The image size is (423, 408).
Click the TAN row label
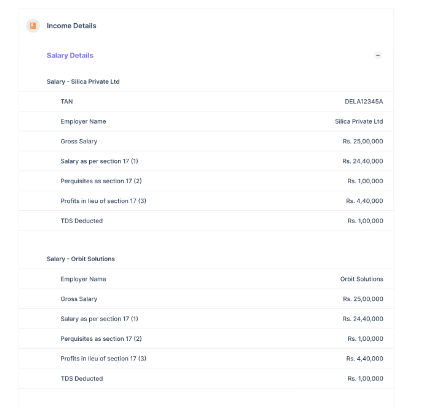tap(67, 102)
